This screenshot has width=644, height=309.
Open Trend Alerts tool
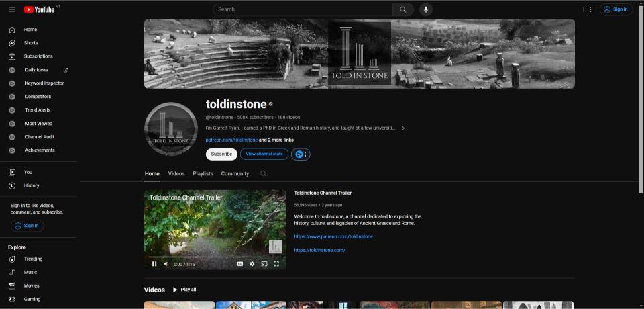pos(38,110)
